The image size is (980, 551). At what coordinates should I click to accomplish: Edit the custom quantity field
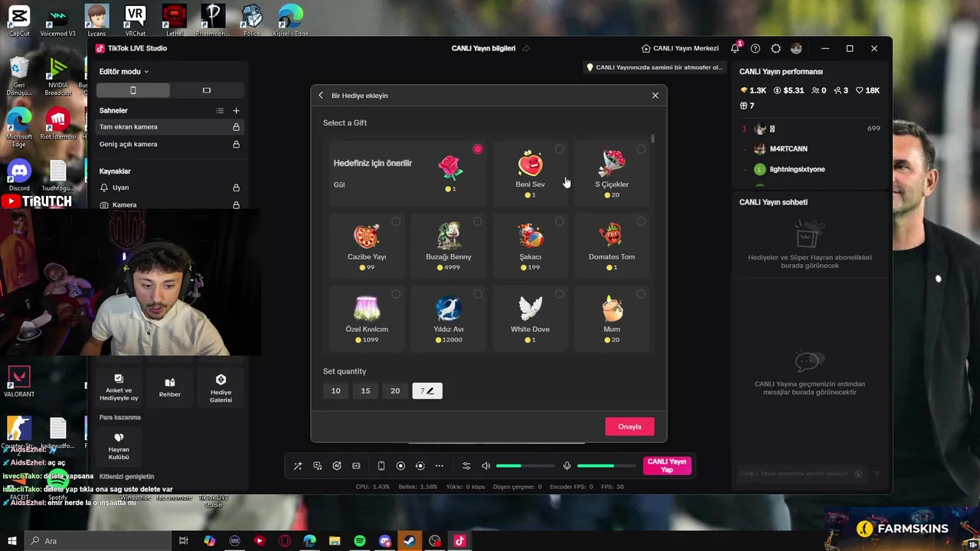[x=427, y=390]
